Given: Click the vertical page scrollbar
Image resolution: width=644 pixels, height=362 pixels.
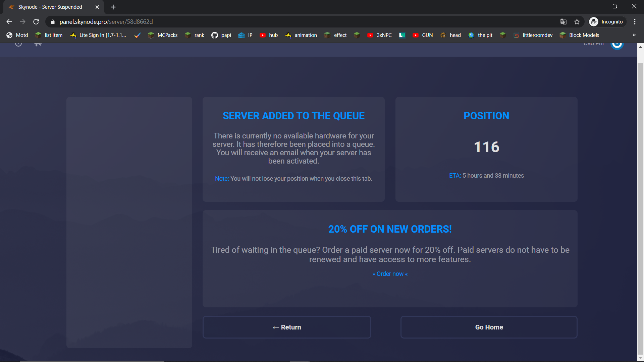Looking at the screenshot, I should [x=640, y=201].
